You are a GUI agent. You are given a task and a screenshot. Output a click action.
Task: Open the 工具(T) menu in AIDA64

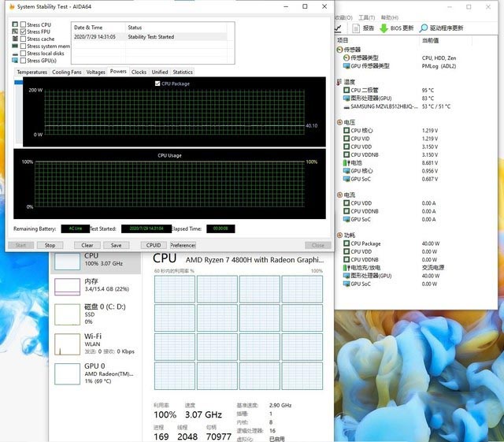(366, 17)
